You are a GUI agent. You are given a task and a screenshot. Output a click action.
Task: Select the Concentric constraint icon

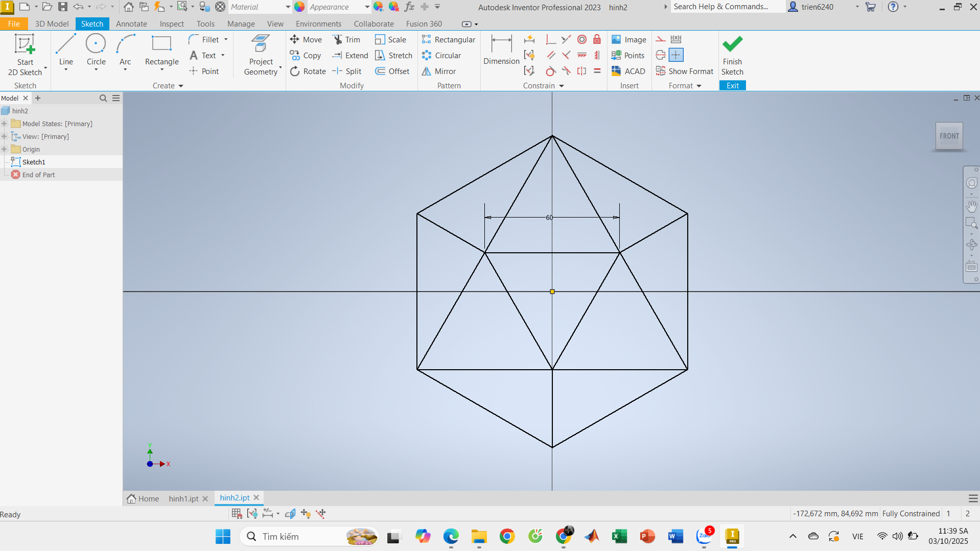point(581,40)
